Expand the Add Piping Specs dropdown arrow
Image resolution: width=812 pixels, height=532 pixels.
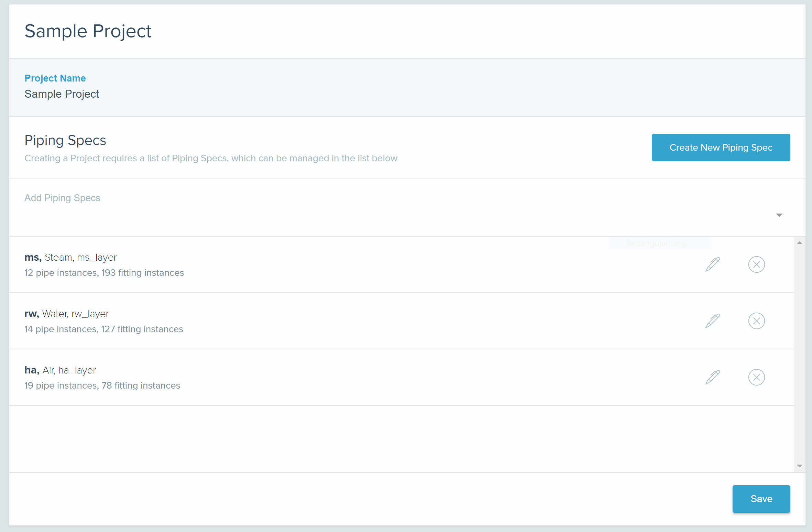(779, 215)
